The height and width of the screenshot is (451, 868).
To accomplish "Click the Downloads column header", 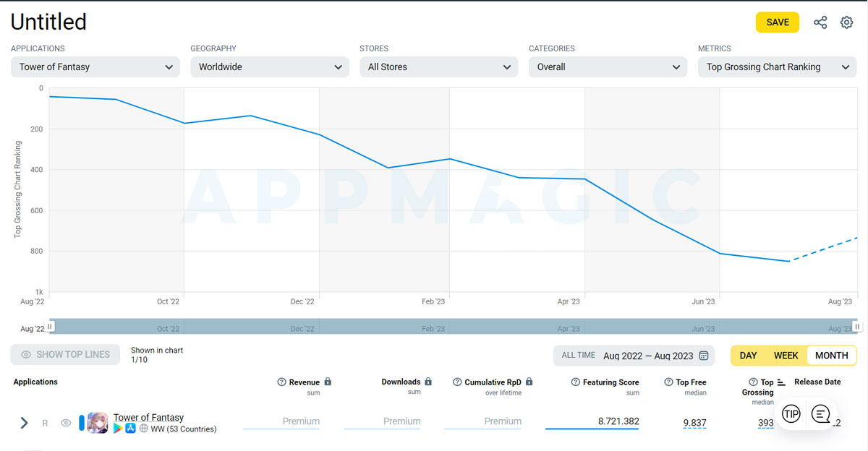I will (401, 382).
